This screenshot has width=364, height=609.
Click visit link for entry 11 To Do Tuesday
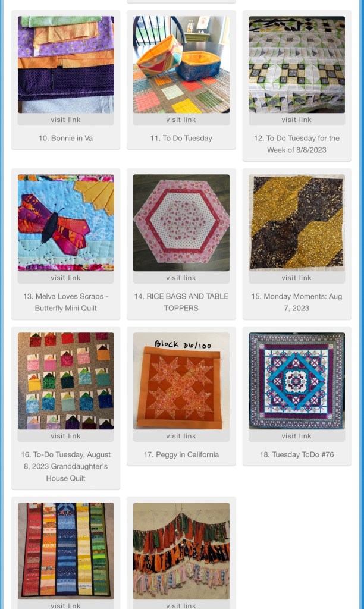[x=181, y=120]
